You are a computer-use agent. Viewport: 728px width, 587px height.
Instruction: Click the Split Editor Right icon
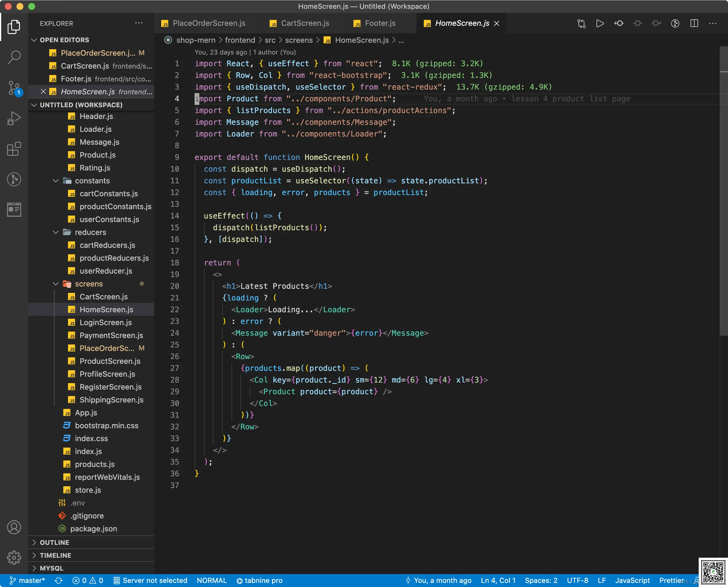tap(694, 23)
